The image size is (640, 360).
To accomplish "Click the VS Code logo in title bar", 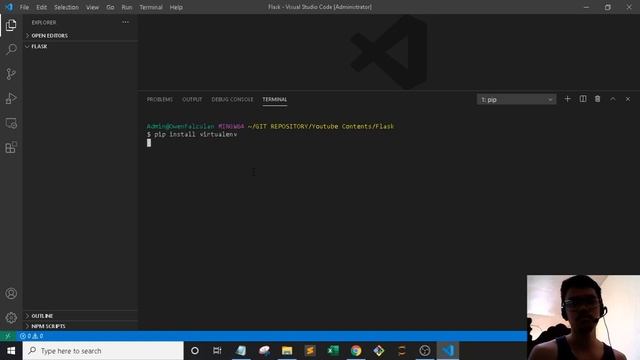I will (9, 7).
